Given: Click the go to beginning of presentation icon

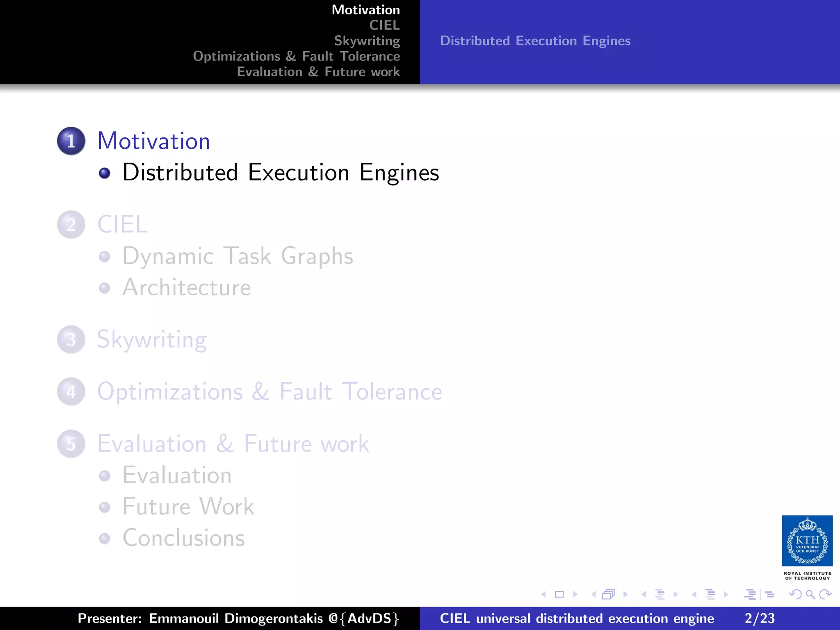Looking at the screenshot, I should [750, 594].
